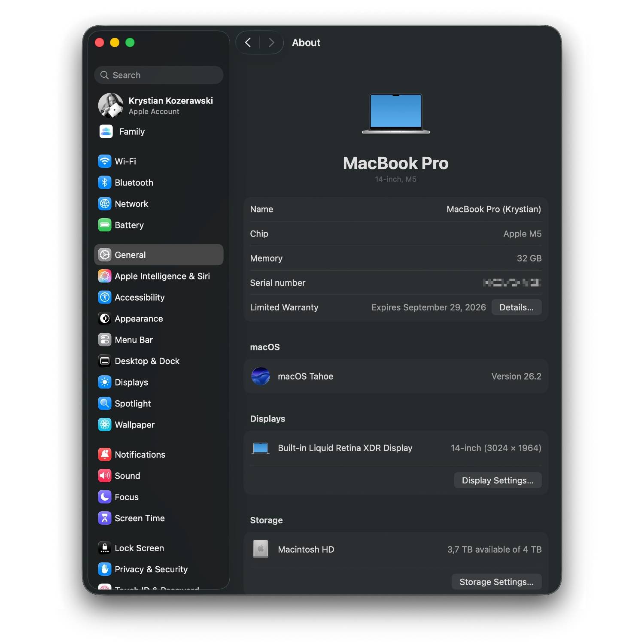Select the Wallpaper icon in sidebar
Image resolution: width=644 pixels, height=644 pixels.
tap(105, 425)
